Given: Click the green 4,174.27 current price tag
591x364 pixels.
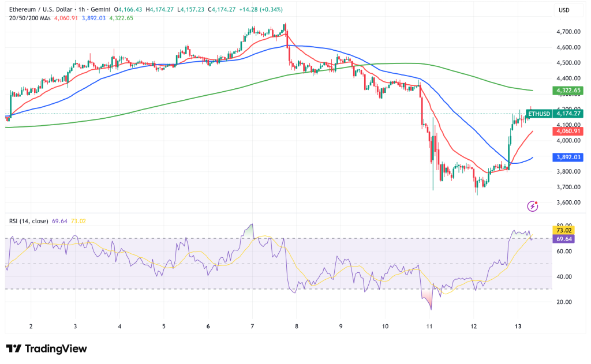Looking at the screenshot, I should pyautogui.click(x=567, y=114).
